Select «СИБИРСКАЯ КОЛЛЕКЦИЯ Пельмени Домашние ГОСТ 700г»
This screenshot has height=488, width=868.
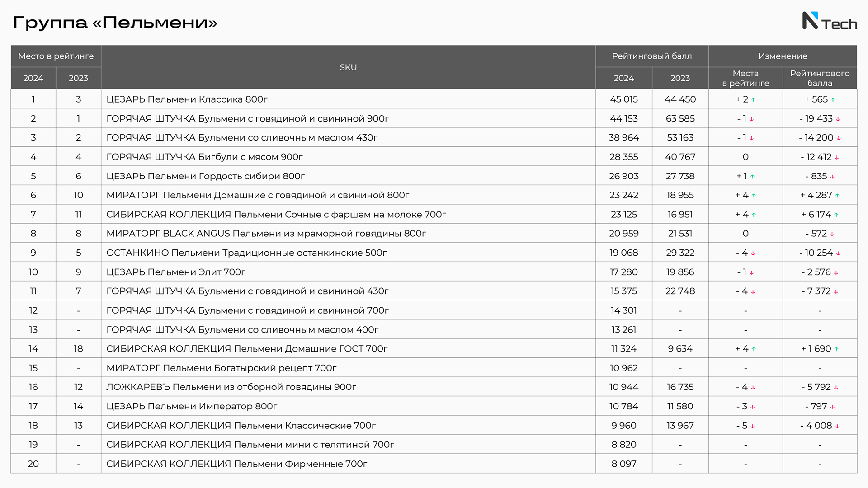pos(247,349)
